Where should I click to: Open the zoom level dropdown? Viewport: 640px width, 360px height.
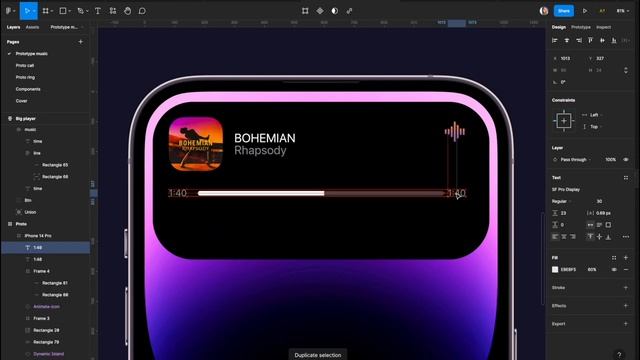pos(622,11)
